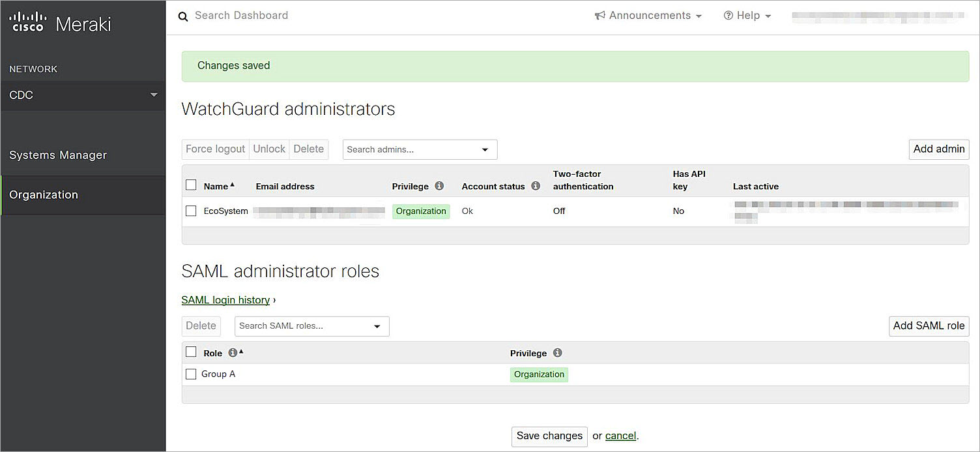Click the Help question mark icon
980x452 pixels.
[728, 15]
